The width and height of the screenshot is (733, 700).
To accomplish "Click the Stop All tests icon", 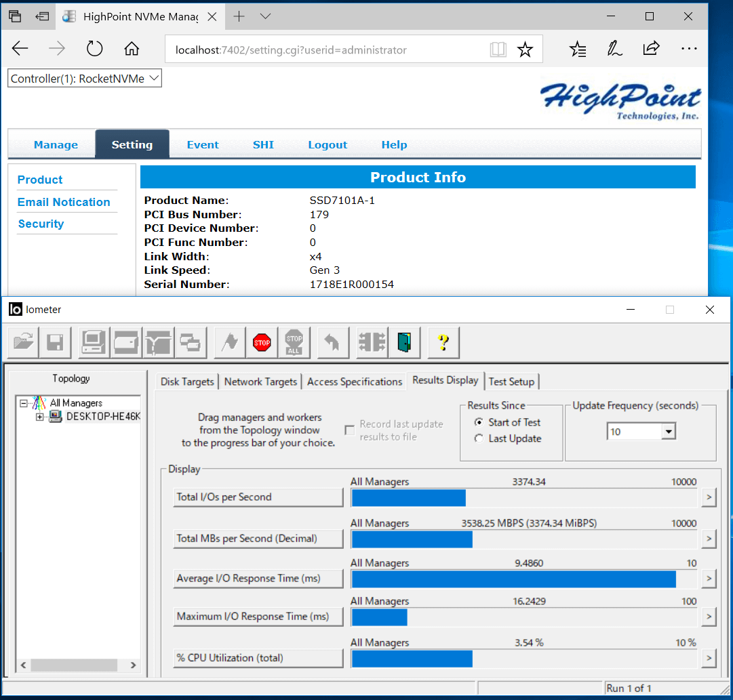I will (x=294, y=342).
